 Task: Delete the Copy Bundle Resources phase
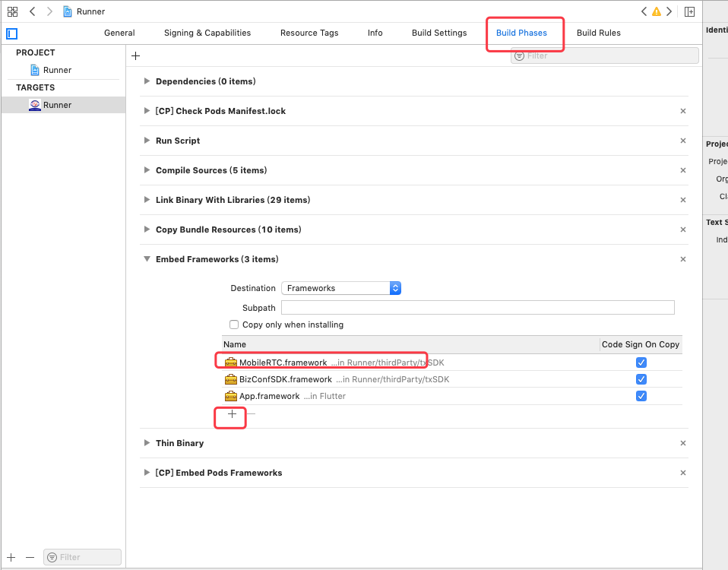[x=683, y=230]
